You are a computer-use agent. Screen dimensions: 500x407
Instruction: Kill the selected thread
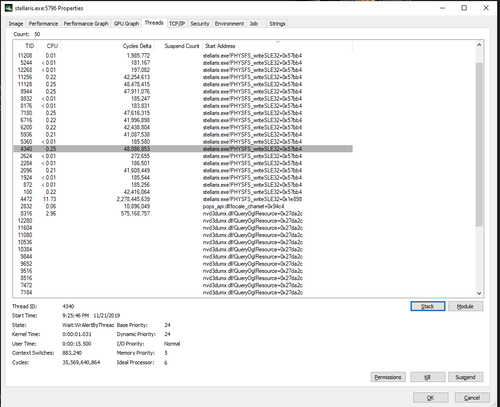coord(428,377)
